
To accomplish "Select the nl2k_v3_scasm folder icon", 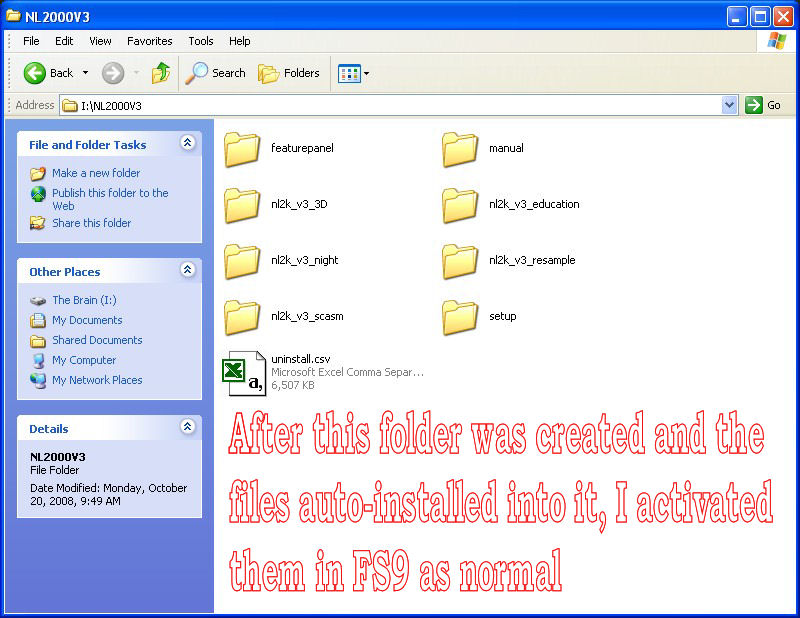I will coord(242,317).
